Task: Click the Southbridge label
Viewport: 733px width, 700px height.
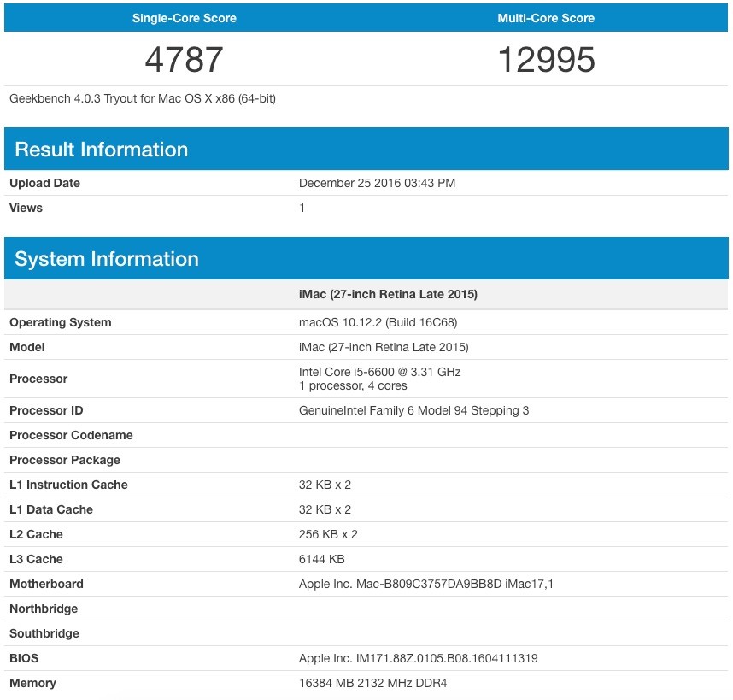Action: [44, 633]
